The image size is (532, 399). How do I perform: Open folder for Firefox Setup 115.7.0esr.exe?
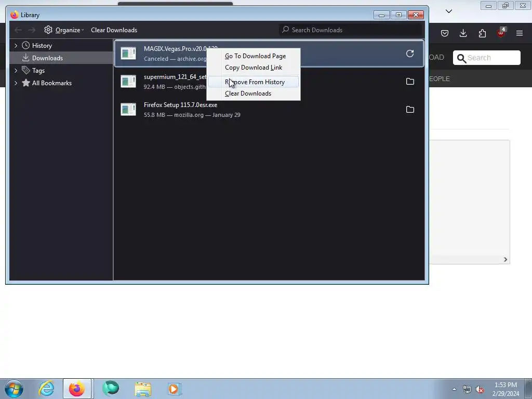410,109
